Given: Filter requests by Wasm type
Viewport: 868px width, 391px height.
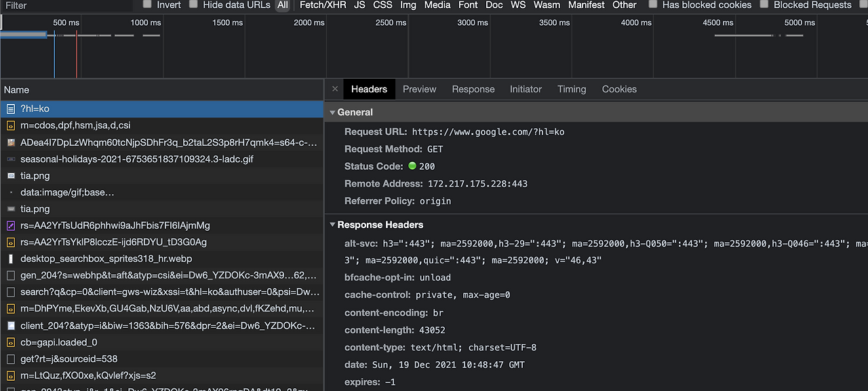Looking at the screenshot, I should pyautogui.click(x=547, y=5).
